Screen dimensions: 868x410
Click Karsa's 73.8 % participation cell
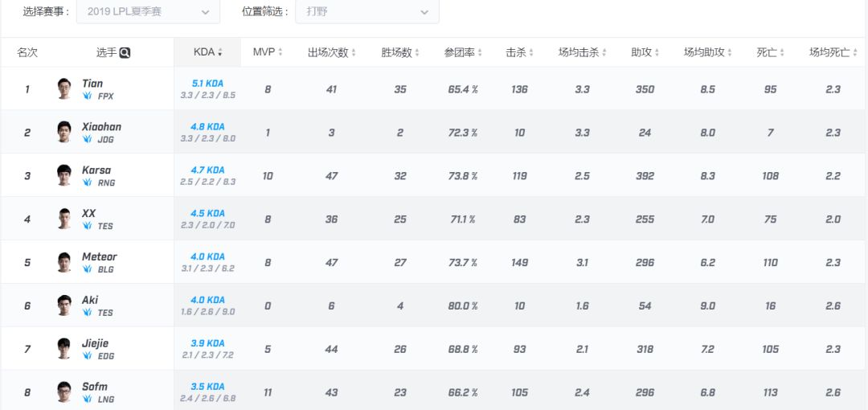tap(464, 175)
